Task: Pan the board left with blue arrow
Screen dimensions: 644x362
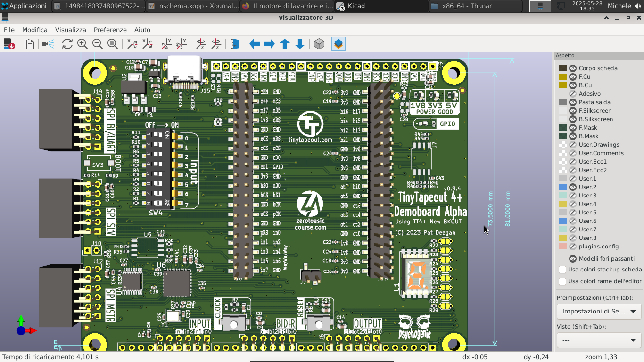Action: [x=255, y=44]
